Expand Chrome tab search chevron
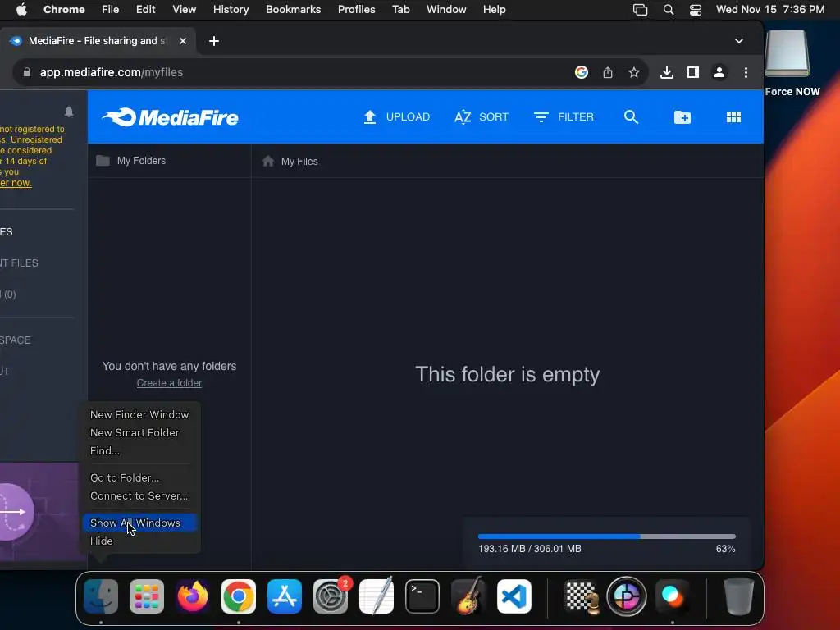The height and width of the screenshot is (630, 840). (x=739, y=41)
